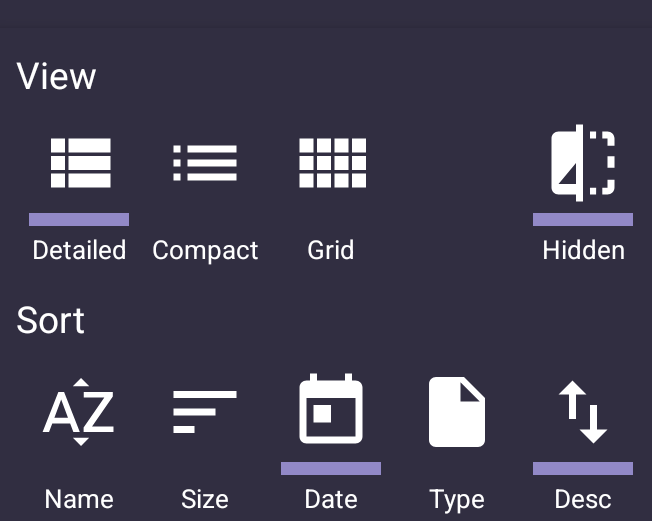Viewport: 652px width, 521px height.
Task: Sort by Name using AZ icon
Action: coord(79,412)
